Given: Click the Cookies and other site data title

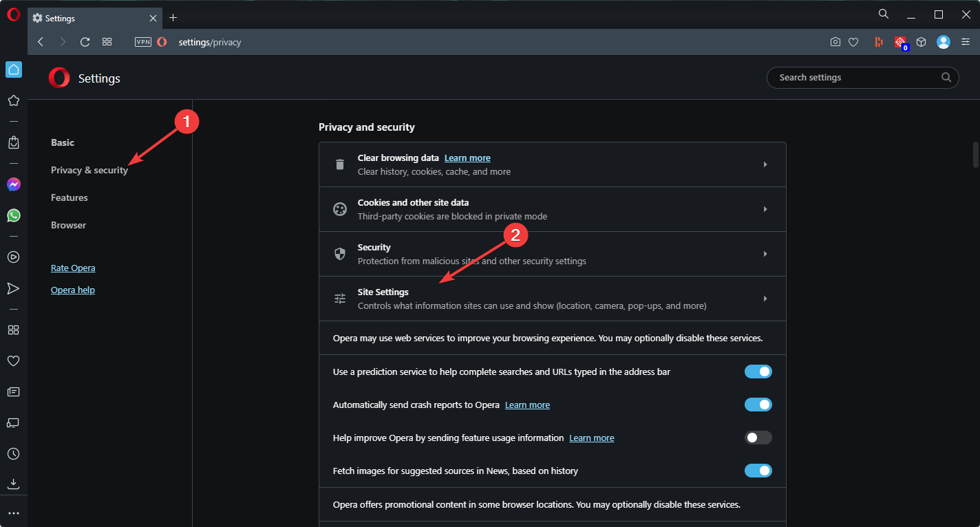Looking at the screenshot, I should pos(414,202).
